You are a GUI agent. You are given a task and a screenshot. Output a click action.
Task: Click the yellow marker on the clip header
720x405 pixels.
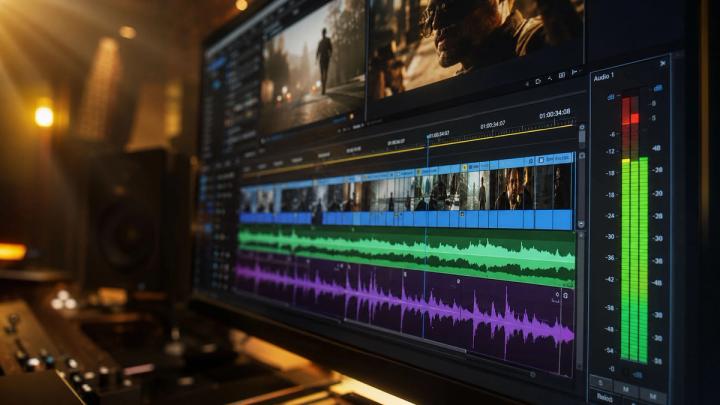pyautogui.click(x=464, y=168)
